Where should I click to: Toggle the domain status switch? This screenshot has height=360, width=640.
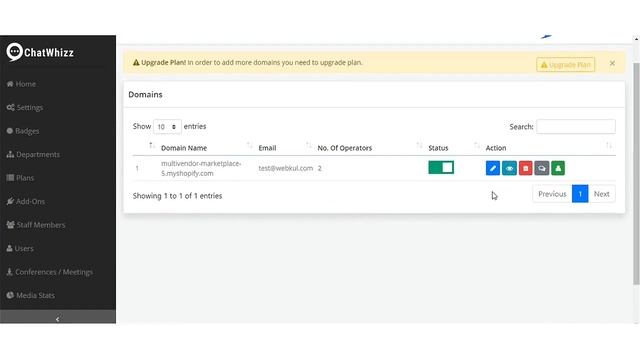pyautogui.click(x=441, y=167)
